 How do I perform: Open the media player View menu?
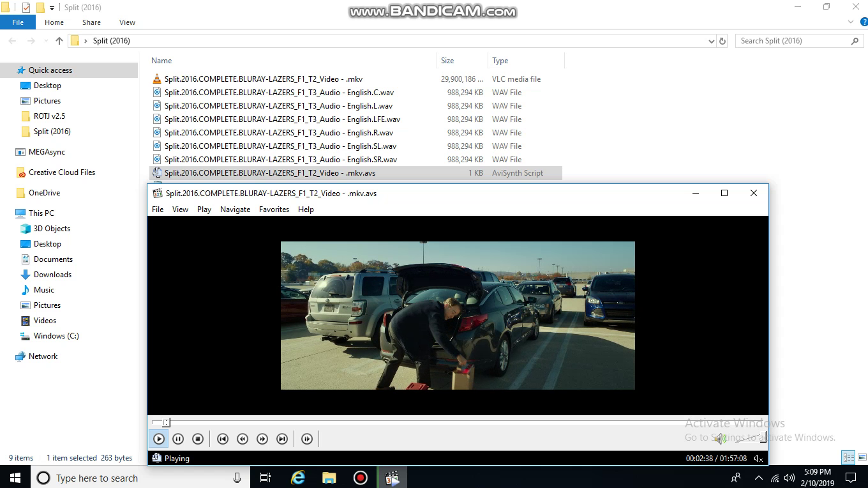[180, 210]
